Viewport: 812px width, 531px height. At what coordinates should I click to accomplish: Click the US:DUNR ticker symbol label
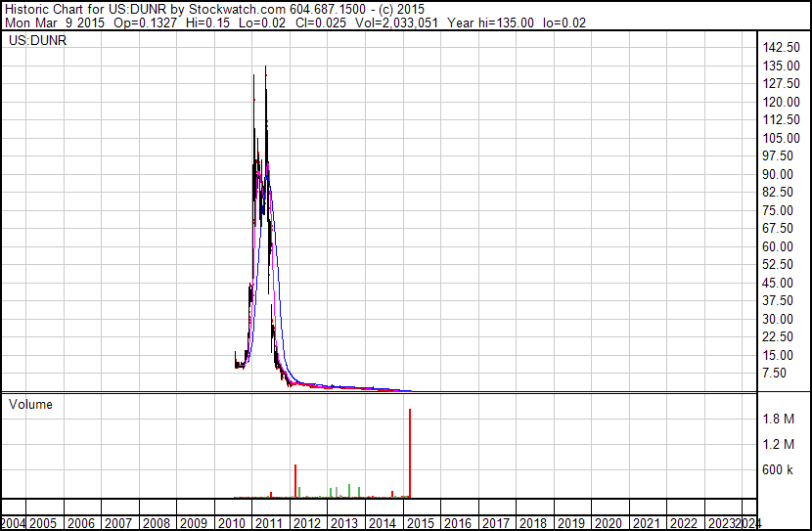[x=37, y=41]
